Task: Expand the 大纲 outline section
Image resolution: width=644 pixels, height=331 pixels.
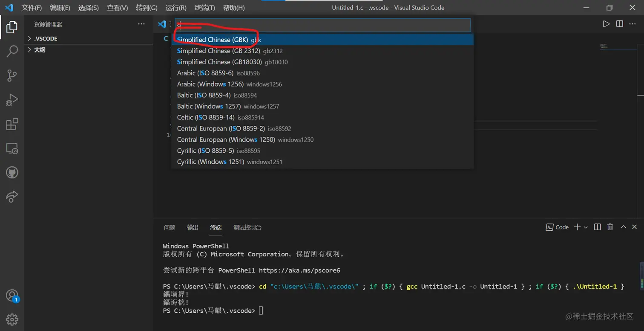Action: coord(89,50)
